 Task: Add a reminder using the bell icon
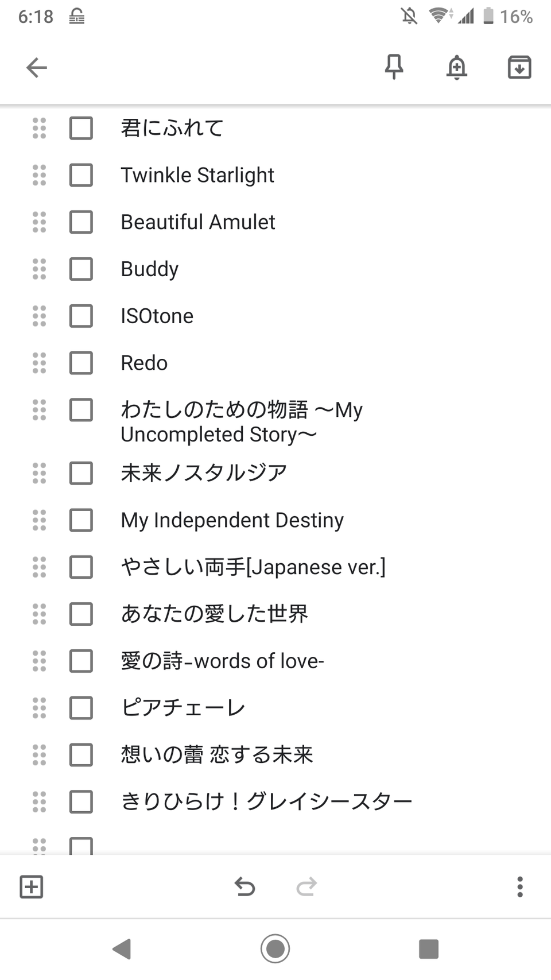457,67
